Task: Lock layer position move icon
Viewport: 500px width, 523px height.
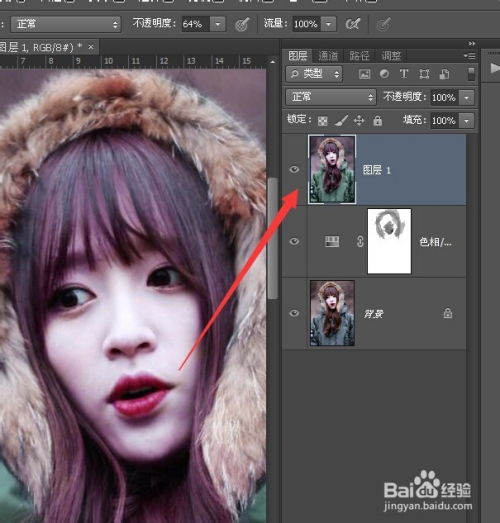Action: click(x=359, y=120)
